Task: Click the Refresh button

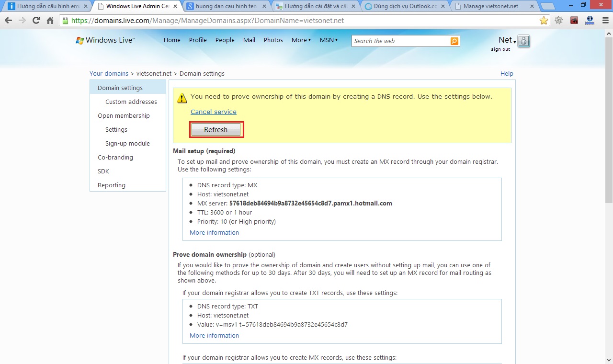Action: (x=216, y=130)
